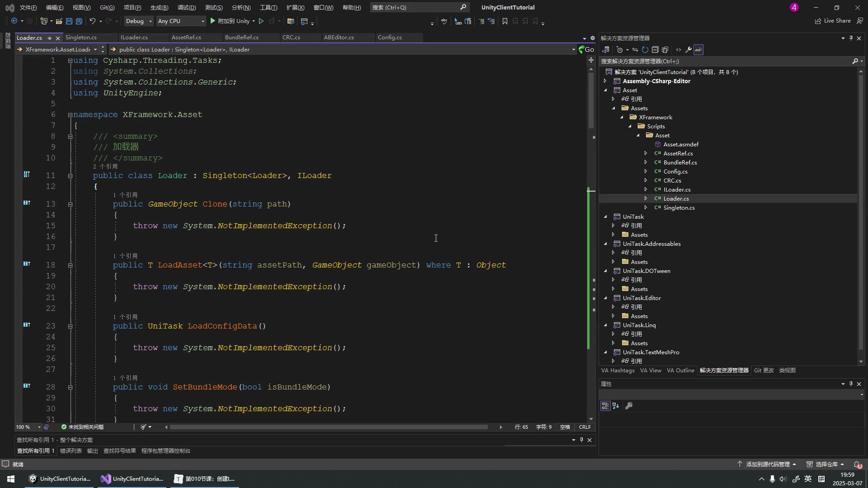Open the 工具 menu

click(268, 8)
